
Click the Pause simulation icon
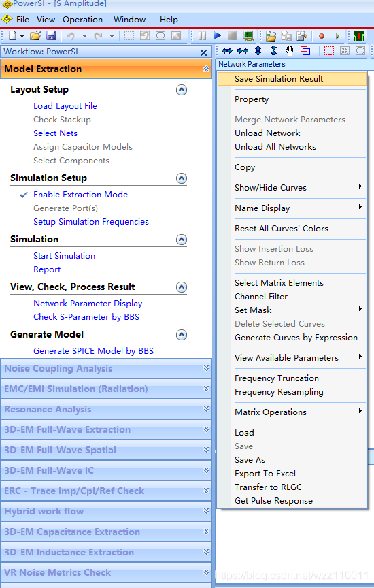point(203,36)
